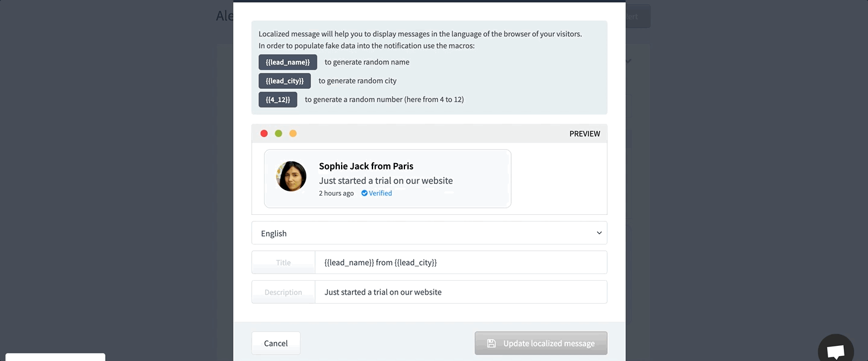The image size is (868, 361).
Task: Click the {{4_12}} random number macro
Action: tap(278, 100)
